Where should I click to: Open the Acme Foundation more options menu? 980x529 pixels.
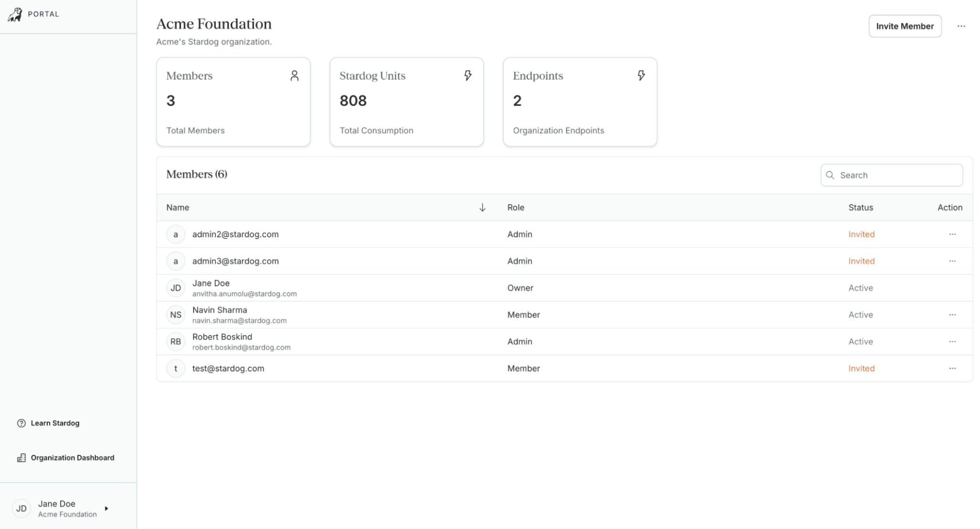coord(961,26)
